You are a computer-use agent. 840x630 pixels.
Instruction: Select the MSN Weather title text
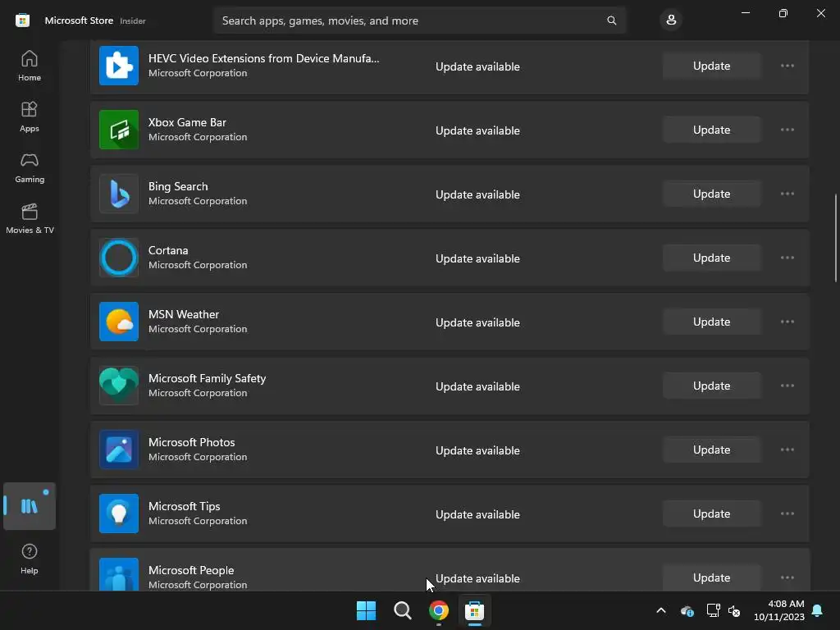click(x=184, y=314)
